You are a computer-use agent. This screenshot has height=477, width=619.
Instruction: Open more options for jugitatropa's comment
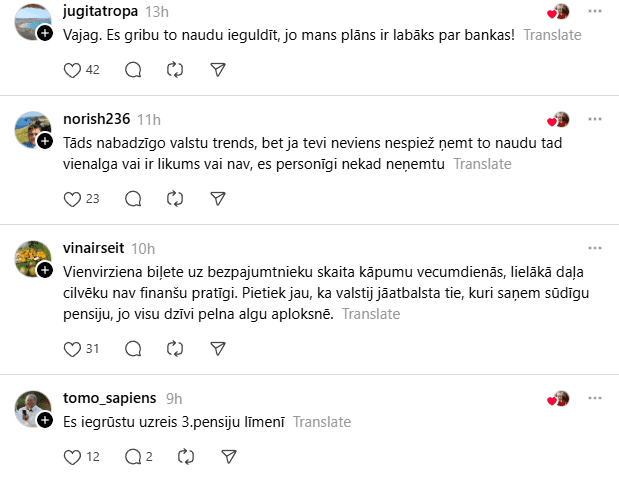(x=596, y=11)
